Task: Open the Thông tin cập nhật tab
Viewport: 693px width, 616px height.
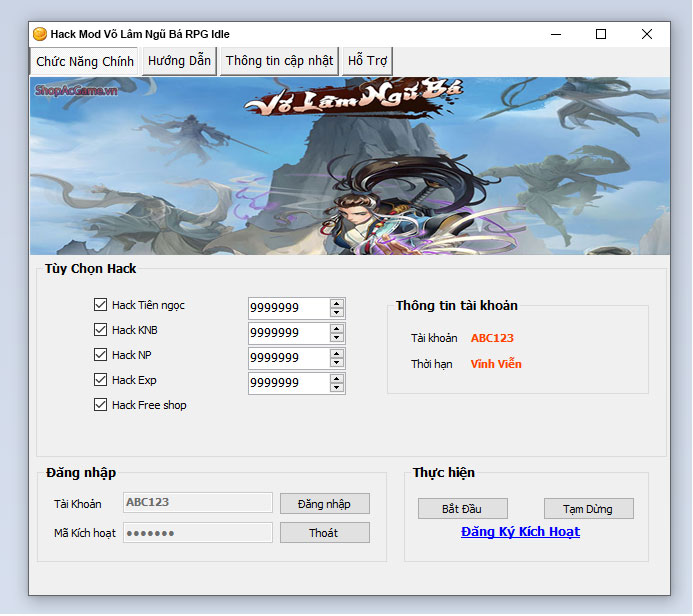Action: pyautogui.click(x=279, y=61)
